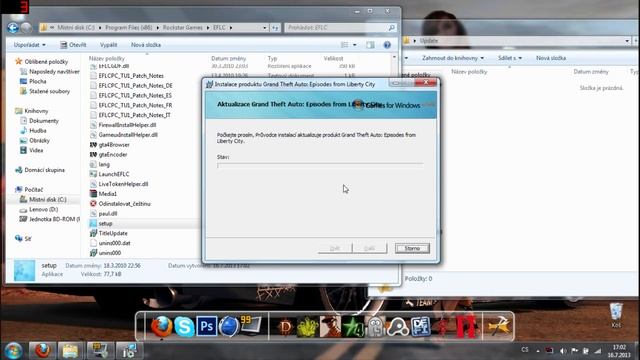Change view using the view options icon

click(344, 45)
